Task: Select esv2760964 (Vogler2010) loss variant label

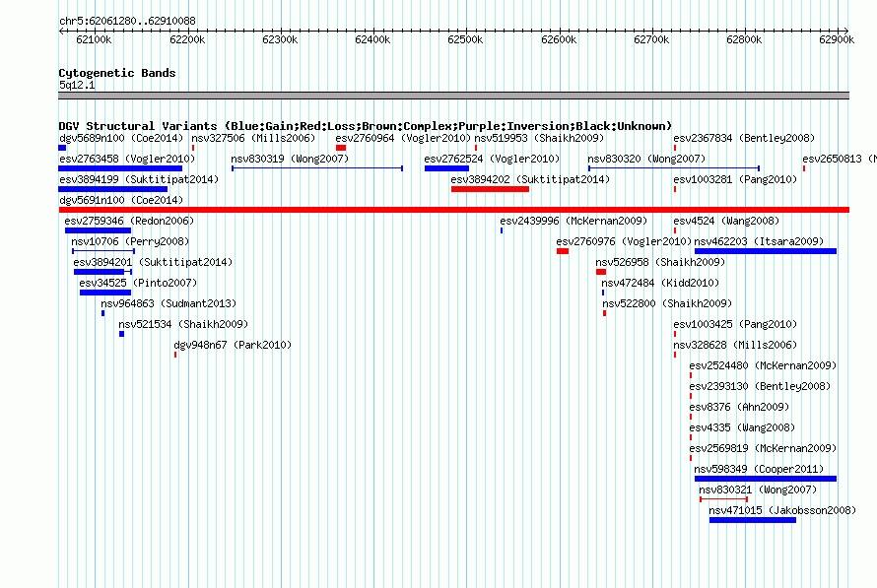Action: click(403, 138)
